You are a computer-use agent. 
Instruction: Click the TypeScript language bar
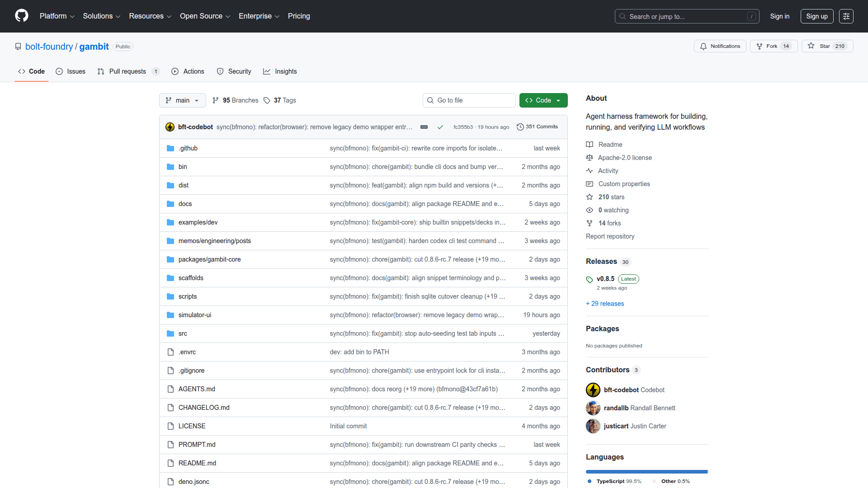click(x=646, y=472)
